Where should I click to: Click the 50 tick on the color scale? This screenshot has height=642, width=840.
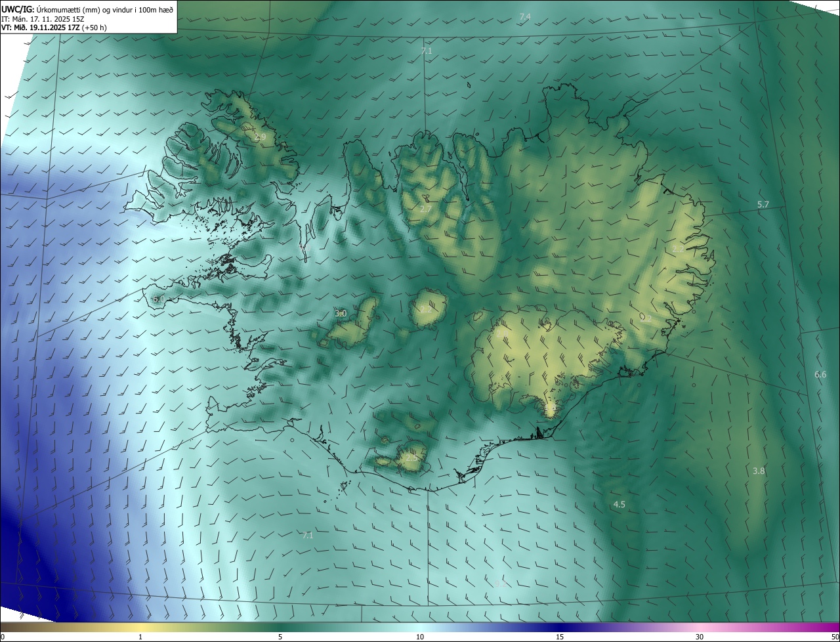[835, 637]
